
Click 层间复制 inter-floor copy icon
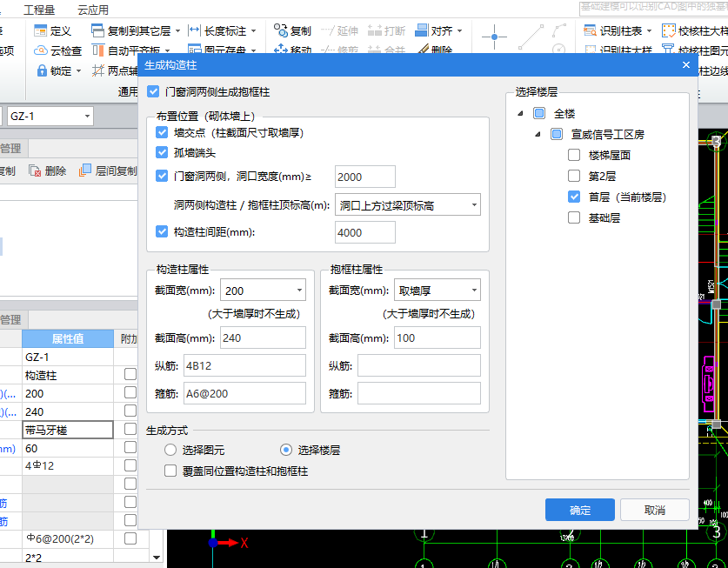click(x=85, y=170)
